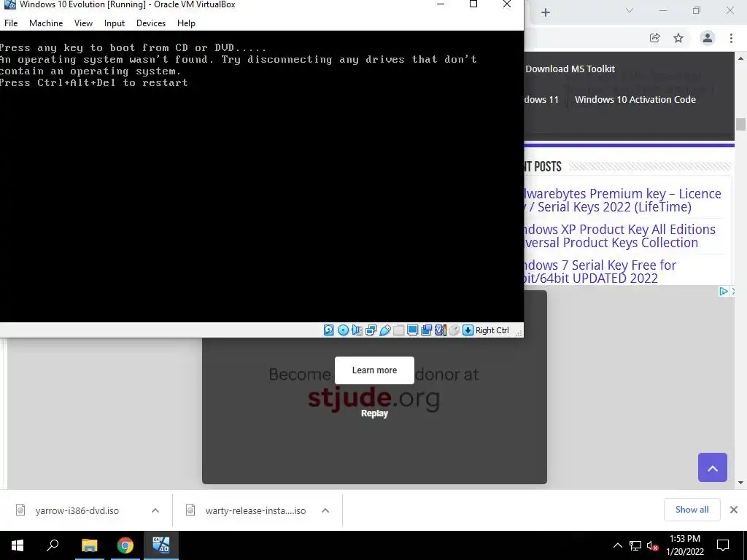Click the scrollbar down arrow in Chrome
This screenshot has width=747, height=560.
[740, 483]
